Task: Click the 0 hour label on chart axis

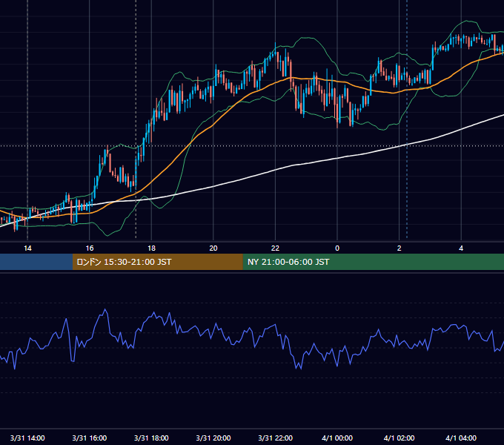Action: 337,248
